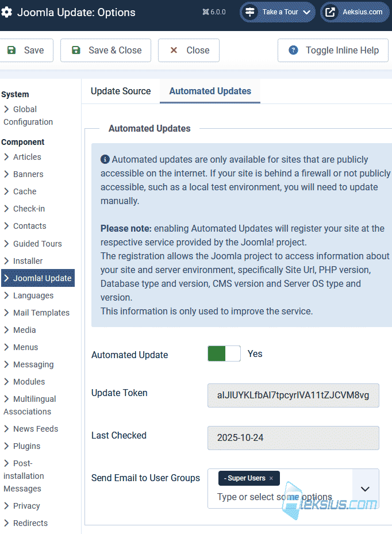Click the chevron beside Media

[x=6, y=330]
